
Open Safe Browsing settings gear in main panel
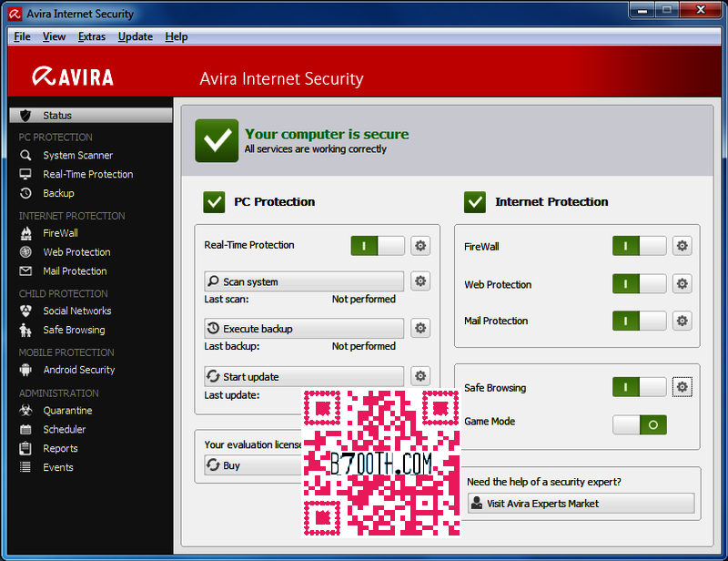[682, 387]
